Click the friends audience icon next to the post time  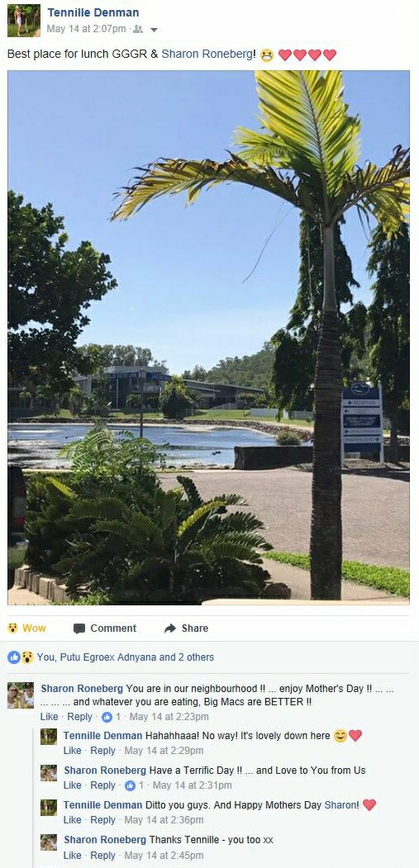(x=138, y=30)
